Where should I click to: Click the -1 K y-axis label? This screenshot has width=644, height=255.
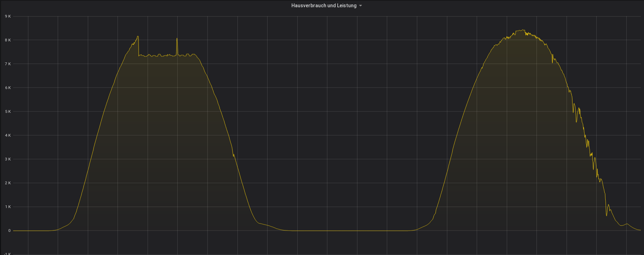tap(7, 254)
